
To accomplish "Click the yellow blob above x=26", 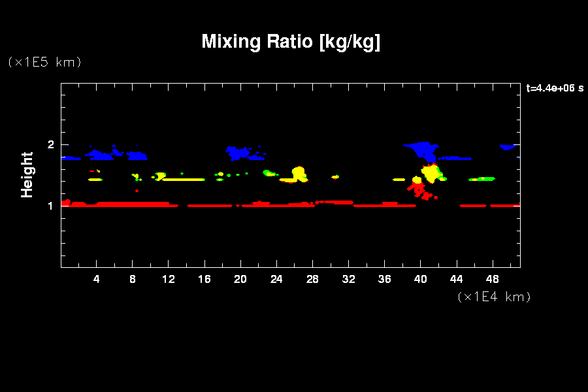I will (299, 173).
